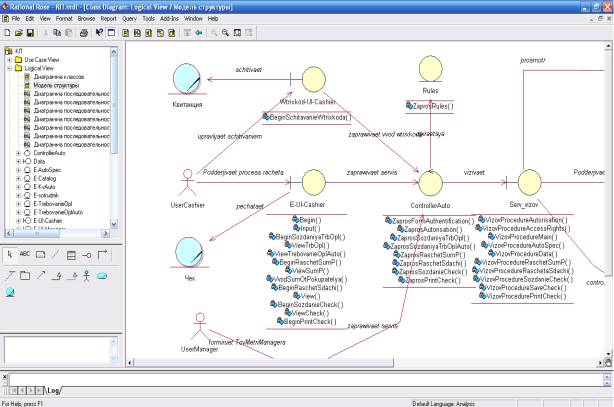614x407 pixels.
Task: Open the Add-Ins menu
Action: (168, 18)
